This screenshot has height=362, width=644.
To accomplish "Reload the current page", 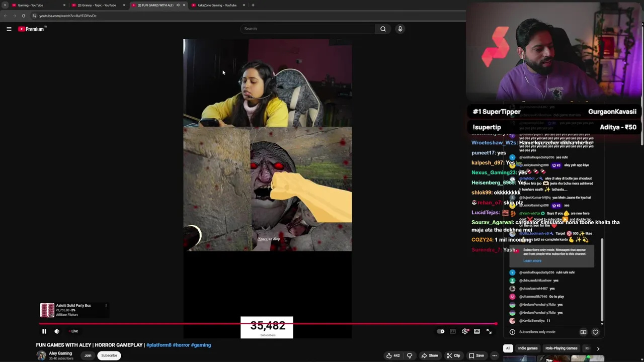I will tap(24, 16).
